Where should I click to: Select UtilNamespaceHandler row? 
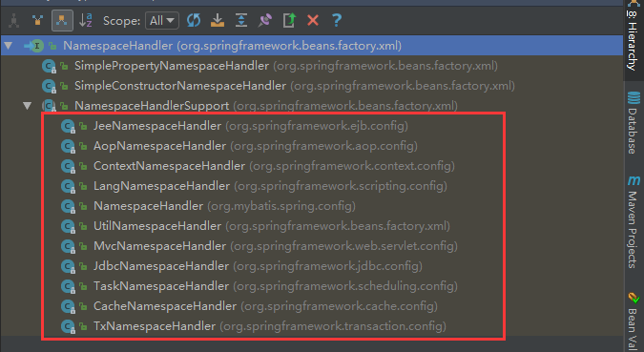click(255, 226)
